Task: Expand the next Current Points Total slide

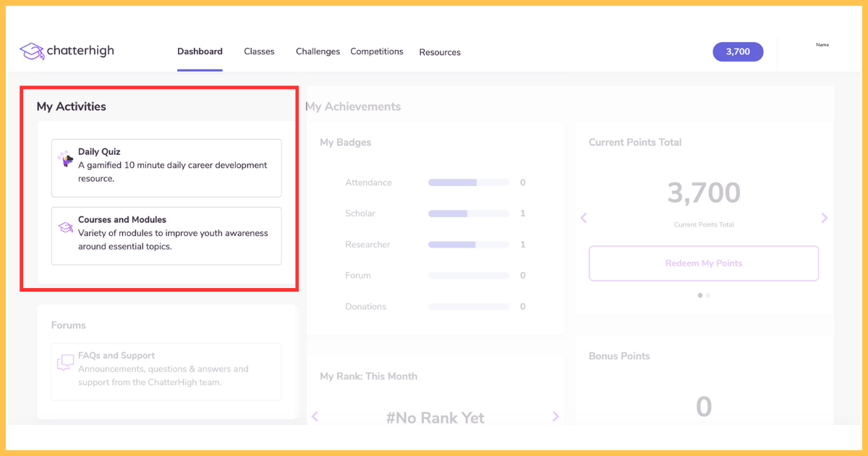Action: coord(824,217)
